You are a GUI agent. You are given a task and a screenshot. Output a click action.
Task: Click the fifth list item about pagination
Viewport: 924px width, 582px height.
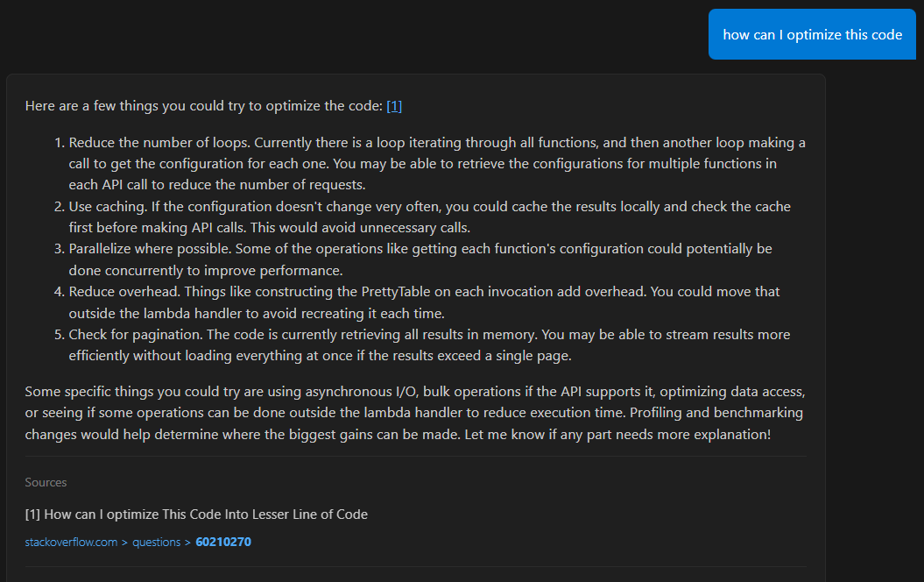350,344
